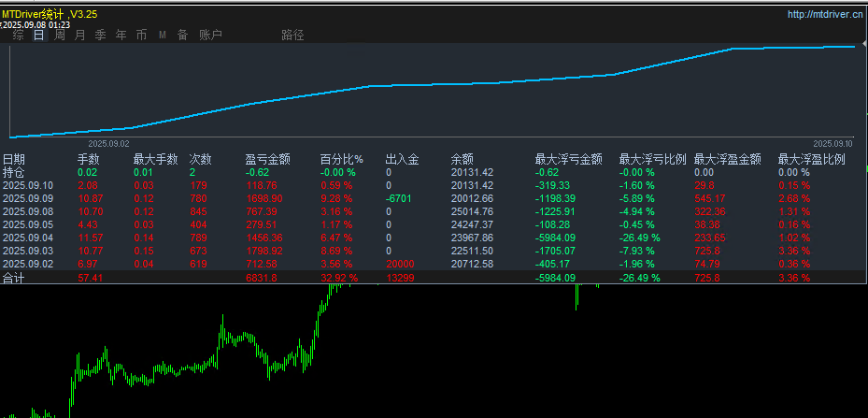Click the -6701 withdrawal value
The height and width of the screenshot is (418, 868).
(x=399, y=198)
